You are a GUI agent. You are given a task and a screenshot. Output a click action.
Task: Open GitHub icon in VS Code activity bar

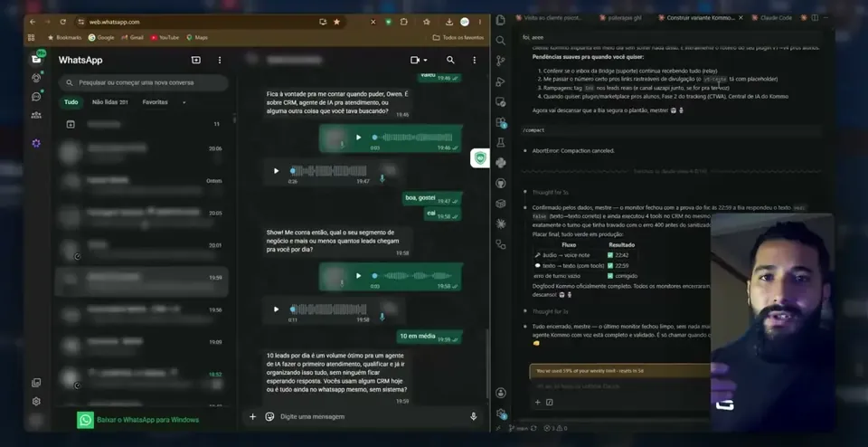pos(500,184)
